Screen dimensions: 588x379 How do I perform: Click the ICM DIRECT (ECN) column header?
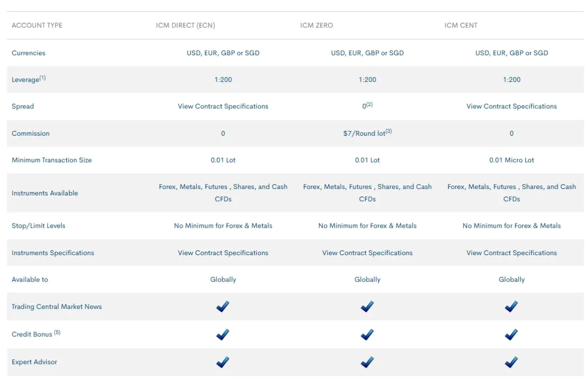185,25
